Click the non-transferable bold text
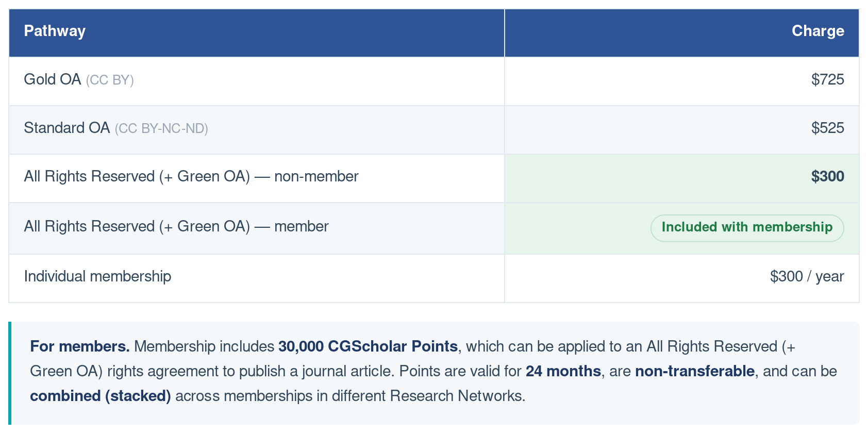This screenshot has height=433, width=868. click(695, 371)
